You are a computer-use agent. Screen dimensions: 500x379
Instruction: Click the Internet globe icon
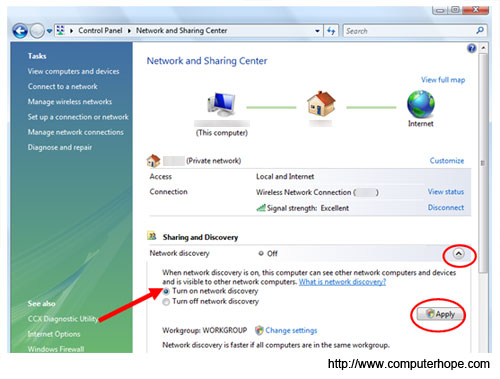point(421,104)
